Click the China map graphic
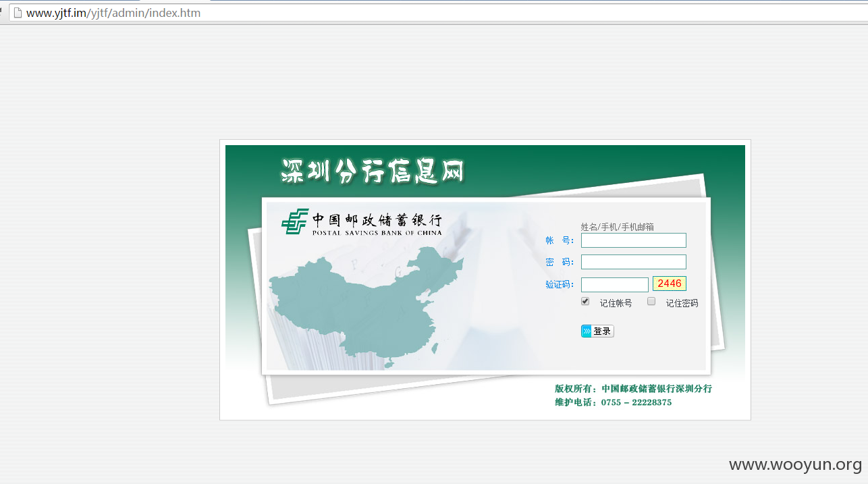Viewport: 868px width, 484px height. point(366,307)
